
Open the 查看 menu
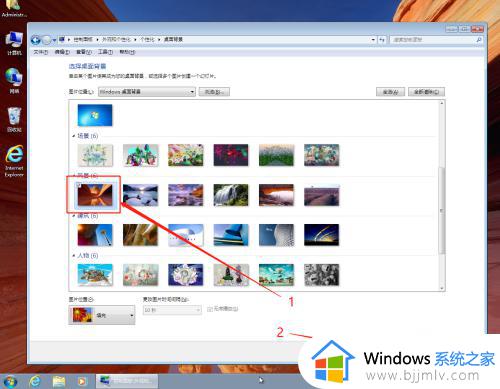click(83, 52)
